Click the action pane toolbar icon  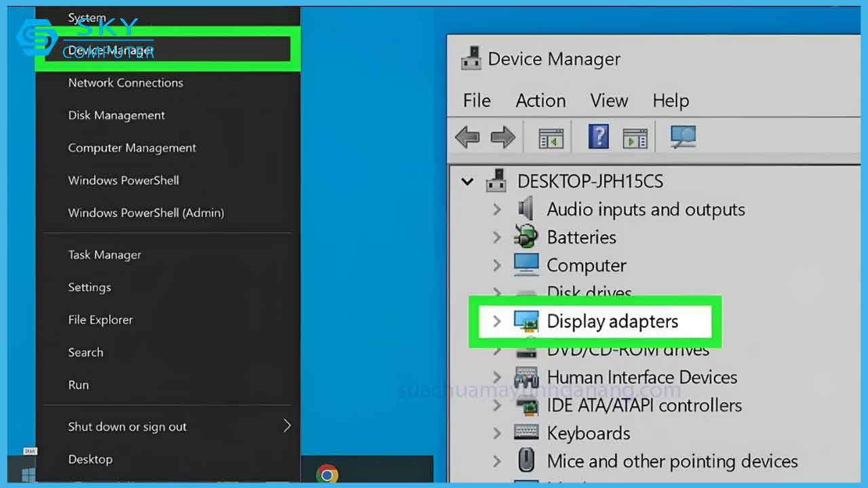[x=635, y=138]
